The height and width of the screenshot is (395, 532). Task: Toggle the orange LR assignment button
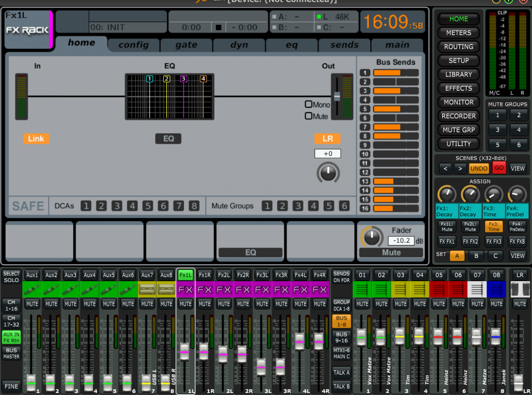pyautogui.click(x=328, y=138)
